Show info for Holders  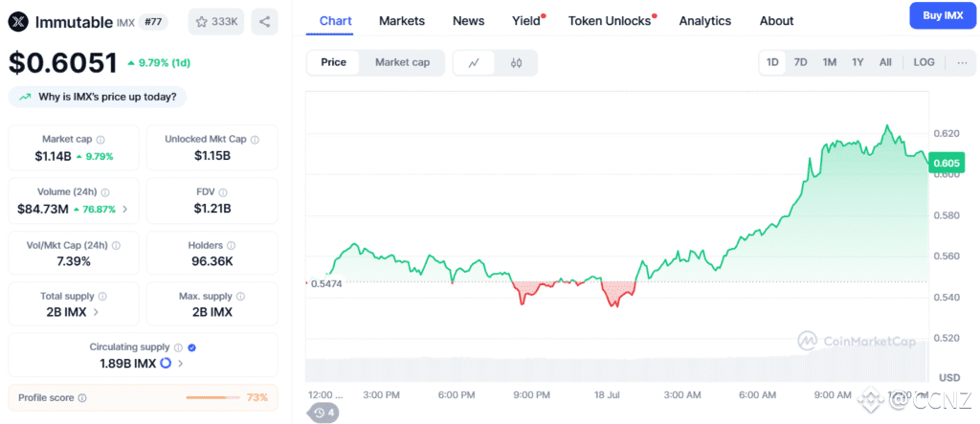(x=232, y=246)
